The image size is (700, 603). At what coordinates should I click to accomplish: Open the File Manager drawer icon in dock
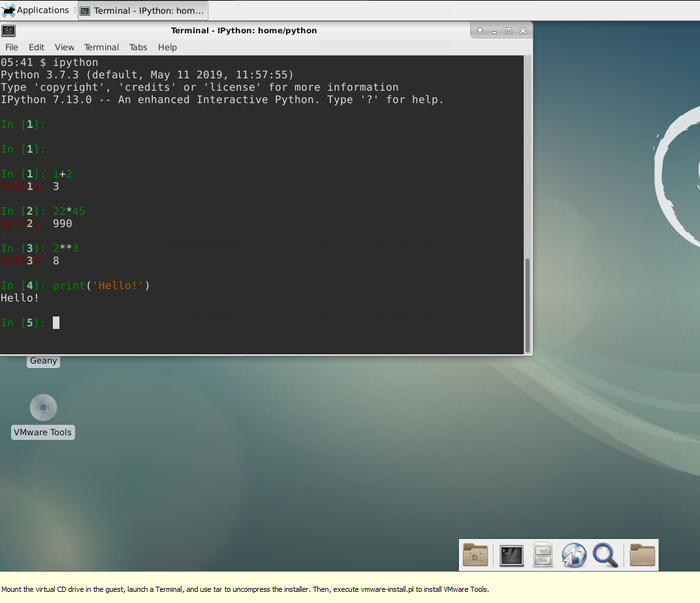click(543, 555)
